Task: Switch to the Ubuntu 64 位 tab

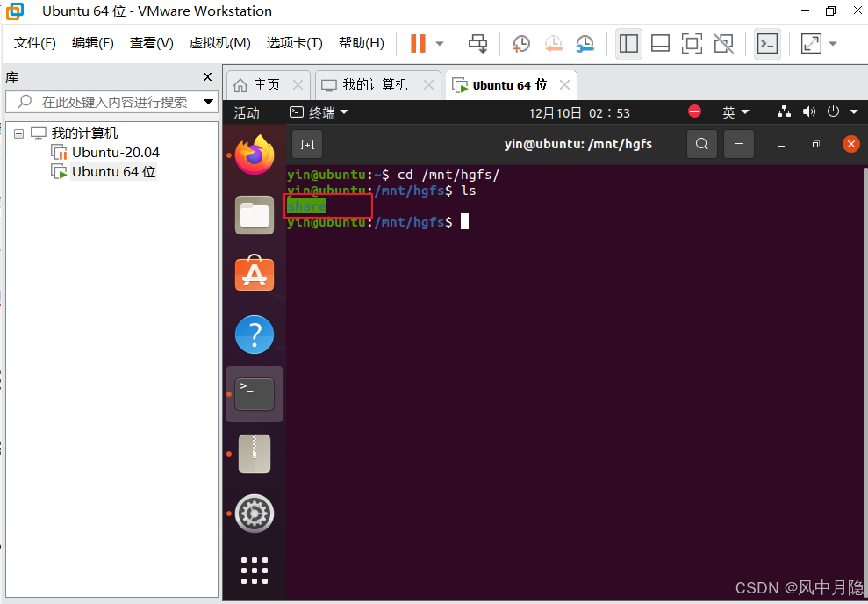Action: coord(509,85)
